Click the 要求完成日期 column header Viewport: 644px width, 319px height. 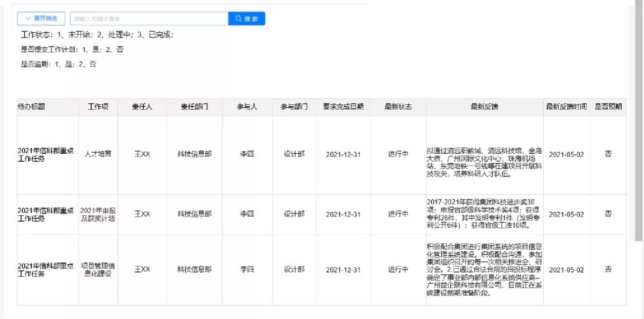pyautogui.click(x=343, y=107)
